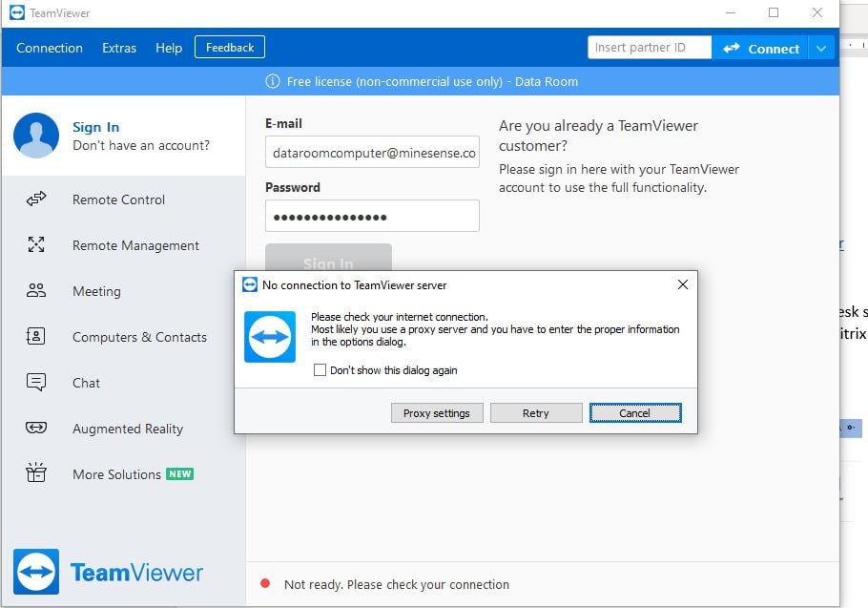Click the greyed Sign In button
This screenshot has width=868, height=608.
pyautogui.click(x=328, y=258)
